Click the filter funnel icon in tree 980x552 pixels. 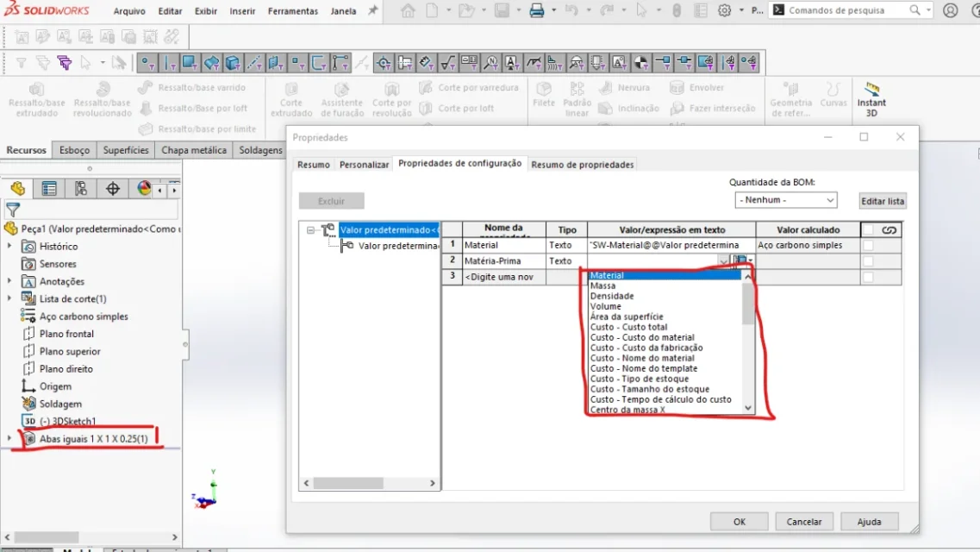click(x=13, y=210)
